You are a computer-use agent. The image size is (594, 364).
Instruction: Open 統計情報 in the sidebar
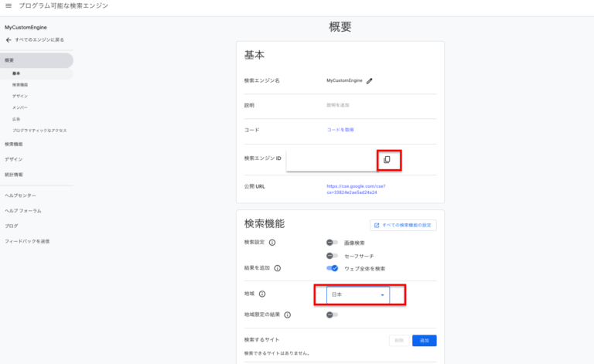coord(14,175)
